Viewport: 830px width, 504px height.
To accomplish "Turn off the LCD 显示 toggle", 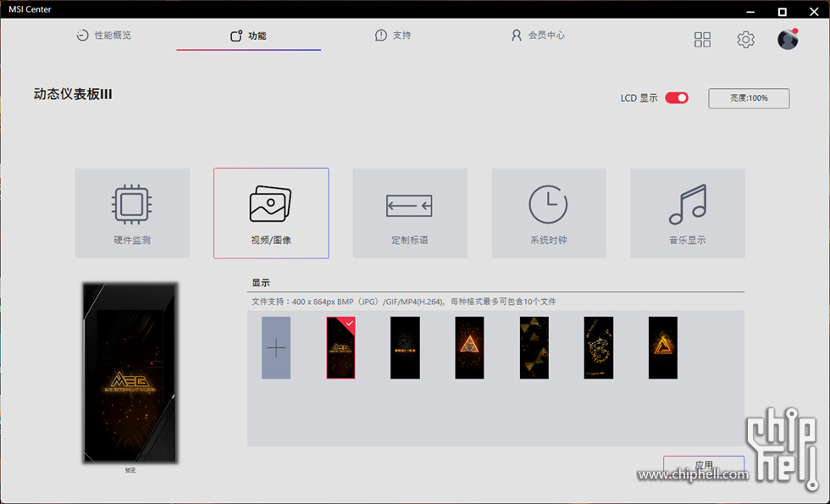I will [677, 98].
